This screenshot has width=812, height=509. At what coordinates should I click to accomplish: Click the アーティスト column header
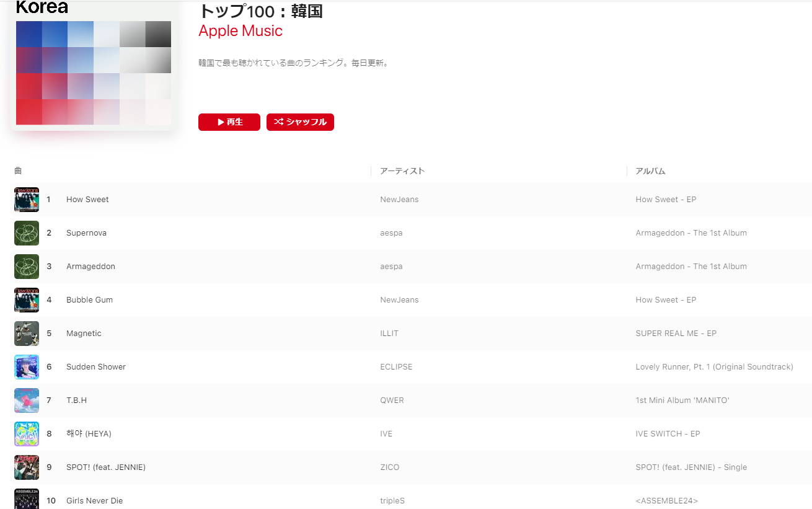402,171
